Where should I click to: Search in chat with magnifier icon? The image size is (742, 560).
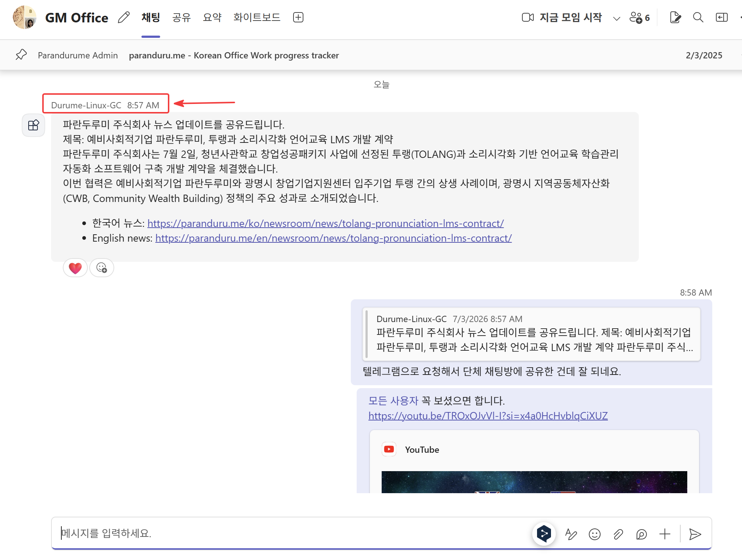(x=698, y=17)
